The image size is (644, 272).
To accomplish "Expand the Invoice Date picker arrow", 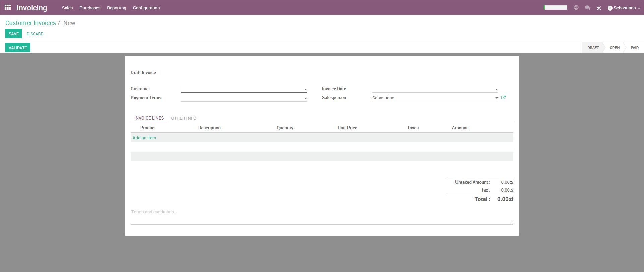I will (x=497, y=89).
